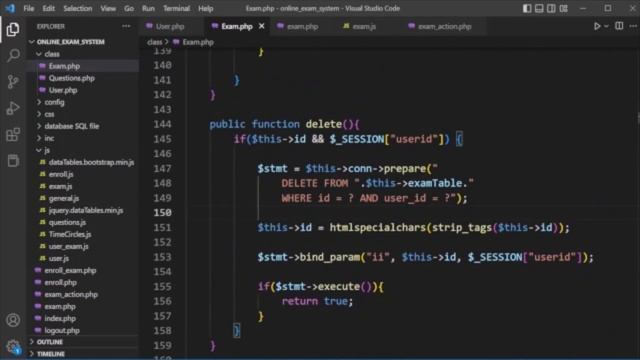Open the Selection menu

[78, 8]
